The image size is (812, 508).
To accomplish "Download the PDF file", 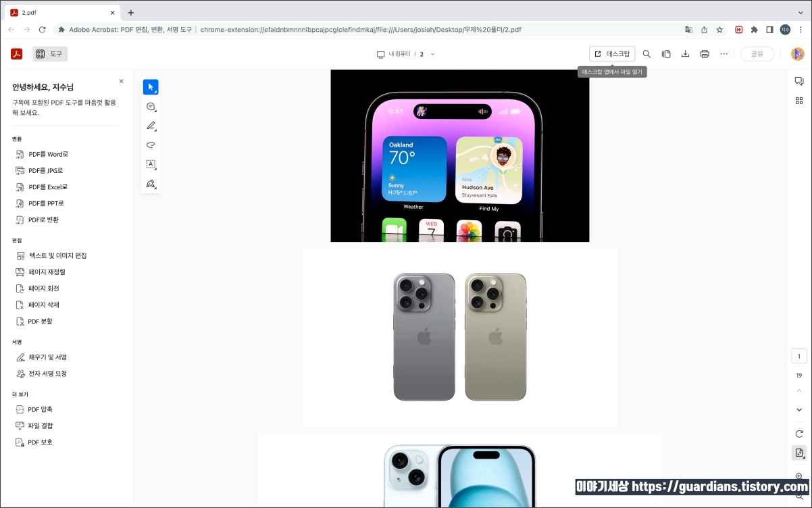I will (685, 54).
